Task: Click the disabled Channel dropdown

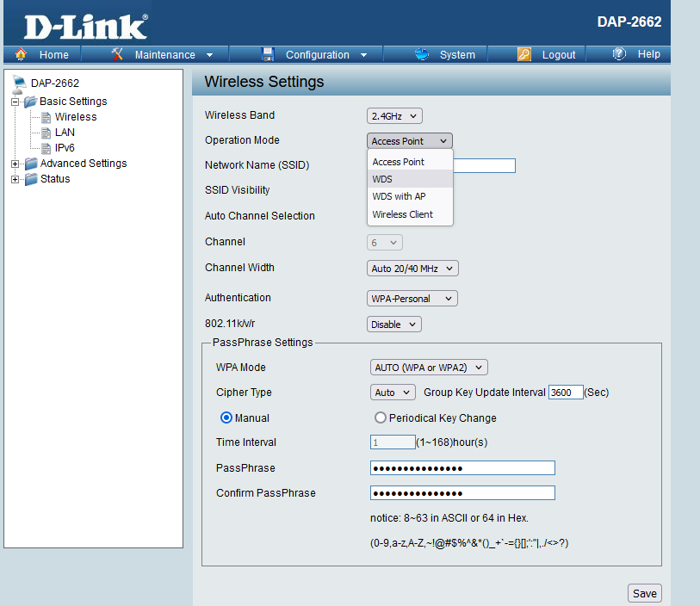Action: [x=384, y=243]
